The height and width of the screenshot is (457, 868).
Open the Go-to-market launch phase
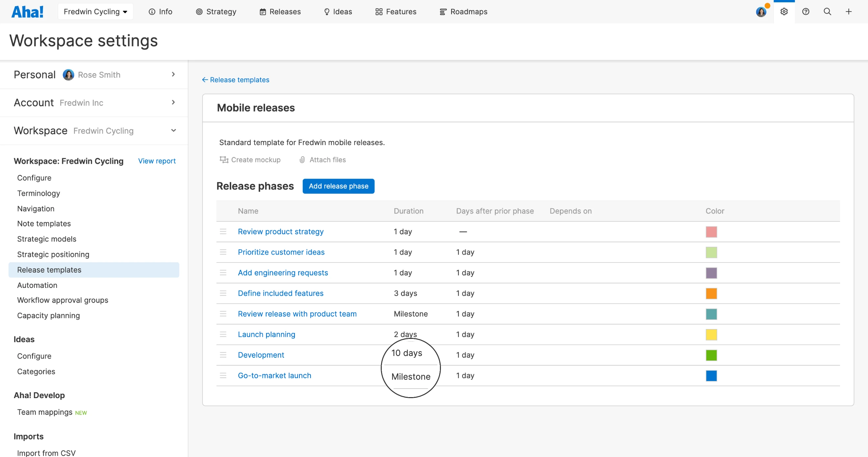pos(274,375)
